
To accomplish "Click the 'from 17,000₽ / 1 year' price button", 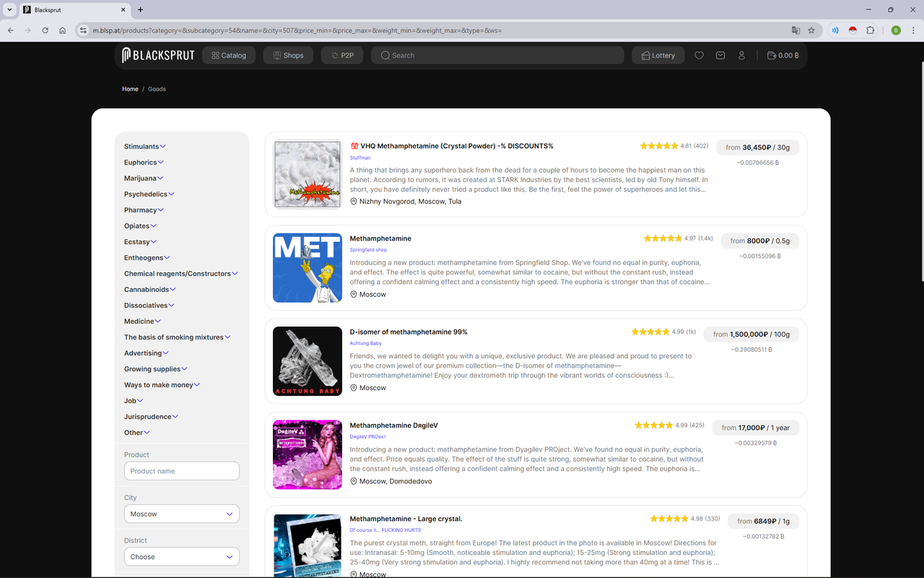I will 756,428.
